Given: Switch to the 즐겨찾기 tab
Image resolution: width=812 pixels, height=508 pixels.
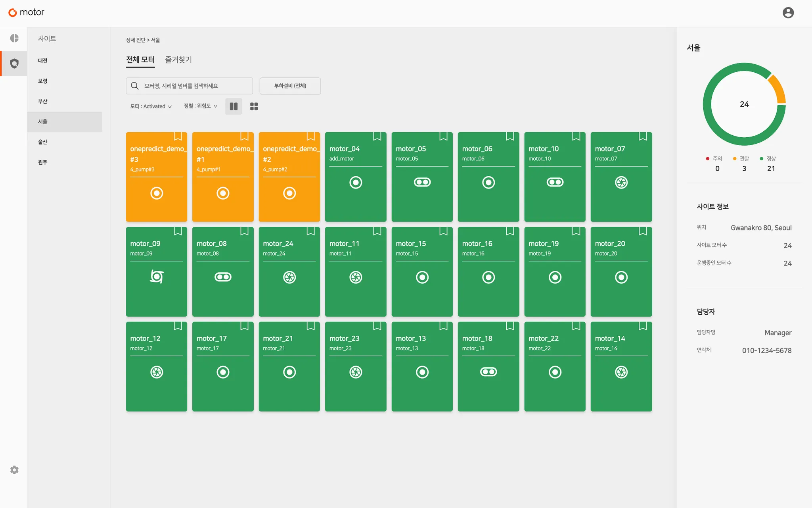Looking at the screenshot, I should tap(178, 60).
